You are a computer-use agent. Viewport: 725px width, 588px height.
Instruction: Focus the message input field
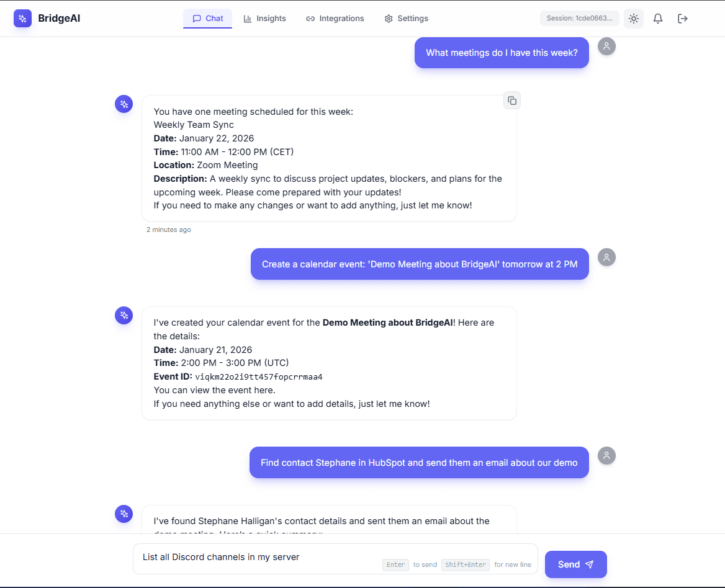[x=261, y=558]
